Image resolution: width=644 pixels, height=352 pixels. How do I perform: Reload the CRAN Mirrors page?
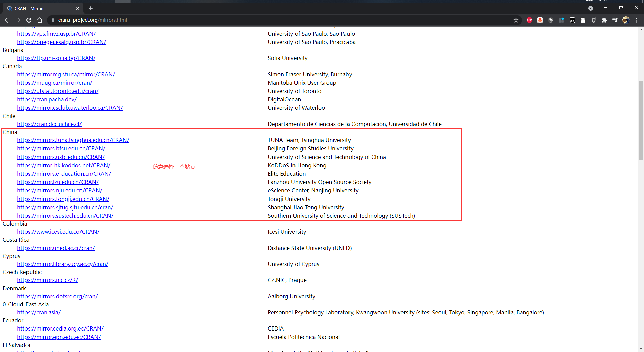(29, 20)
